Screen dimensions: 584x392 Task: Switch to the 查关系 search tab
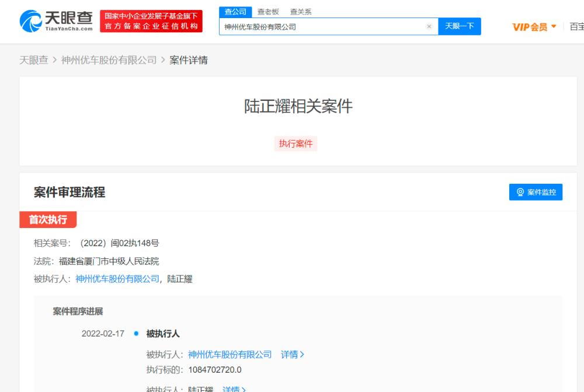301,12
